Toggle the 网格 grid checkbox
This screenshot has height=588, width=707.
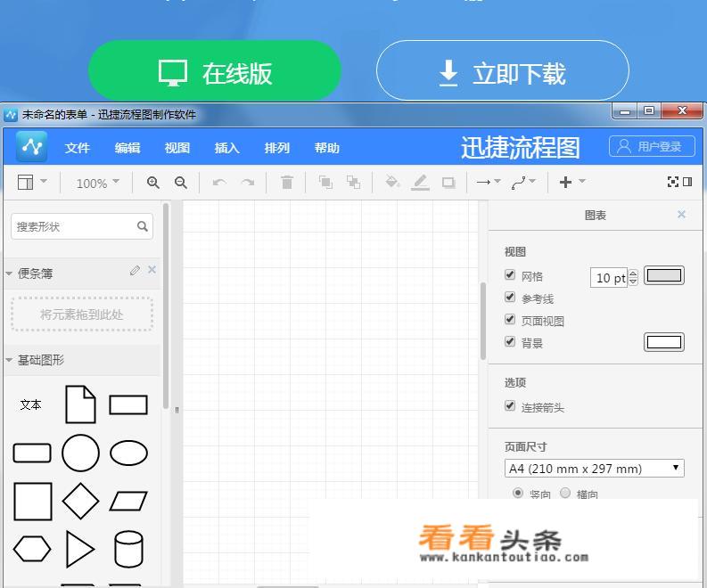510,275
